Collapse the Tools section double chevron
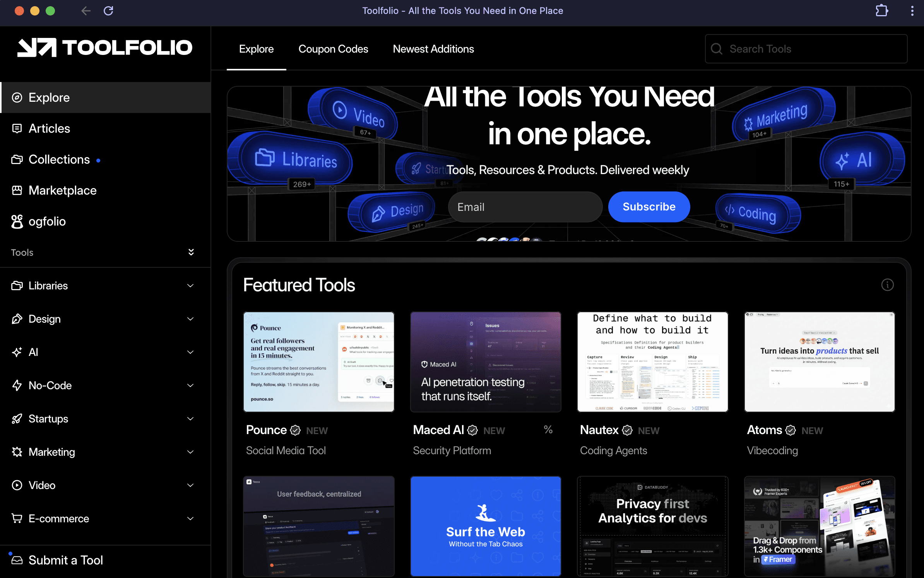Viewport: 924px width, 578px height. pos(191,252)
